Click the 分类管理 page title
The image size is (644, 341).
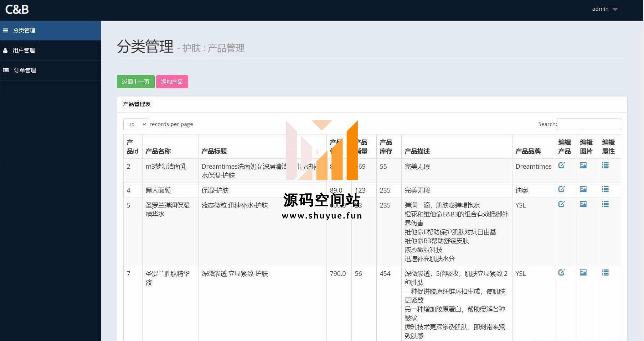pyautogui.click(x=145, y=47)
